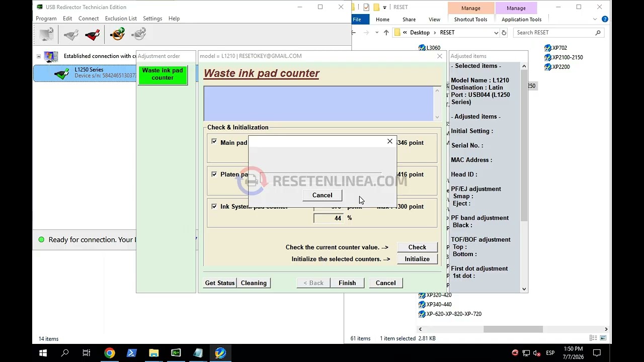Viewport: 644px width, 362px height.
Task: Select the L1250 Series device icon
Action: (x=62, y=73)
